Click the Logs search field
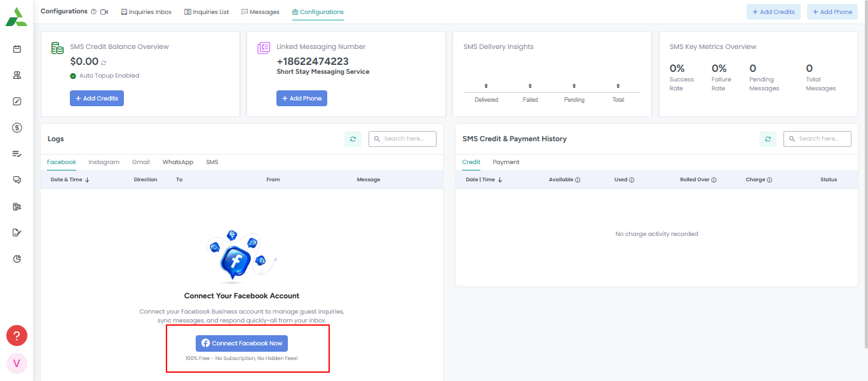868x381 pixels. [402, 139]
